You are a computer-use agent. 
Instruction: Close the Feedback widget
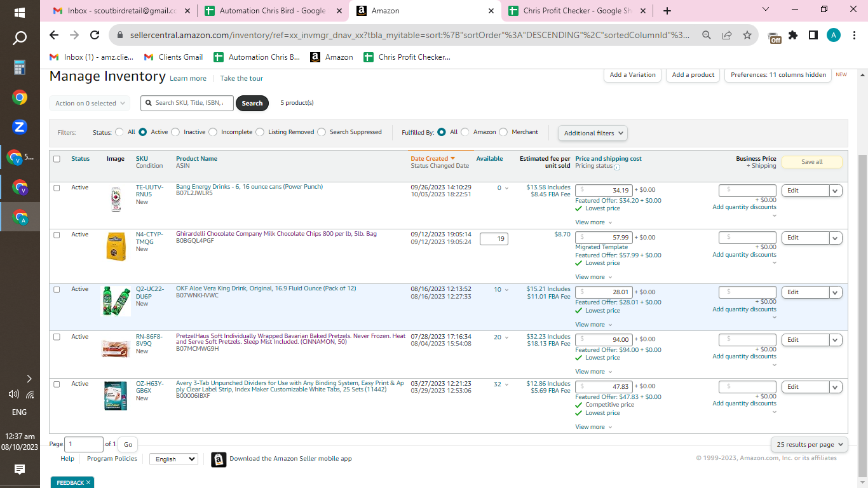88,483
